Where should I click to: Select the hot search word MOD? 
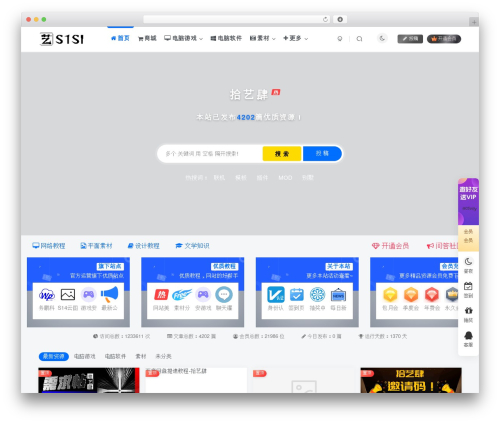coord(285,178)
